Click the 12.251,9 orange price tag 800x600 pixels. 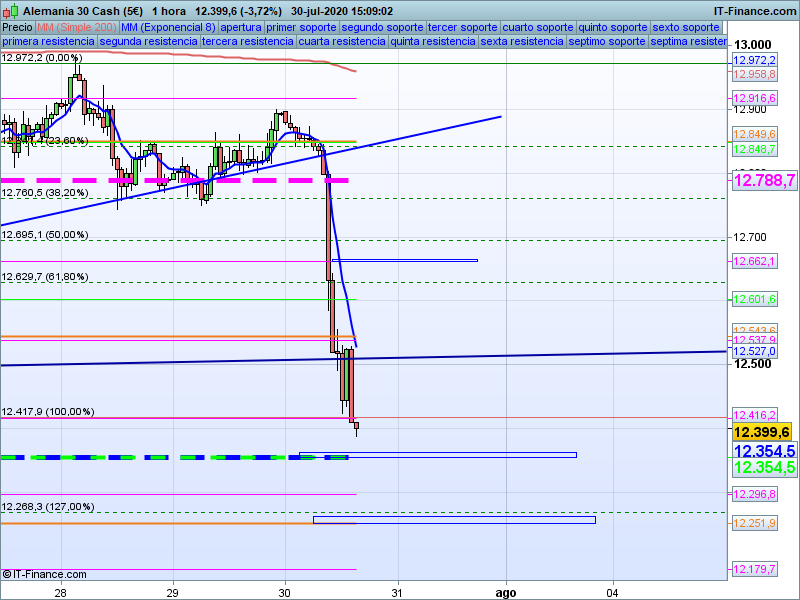pyautogui.click(x=755, y=523)
